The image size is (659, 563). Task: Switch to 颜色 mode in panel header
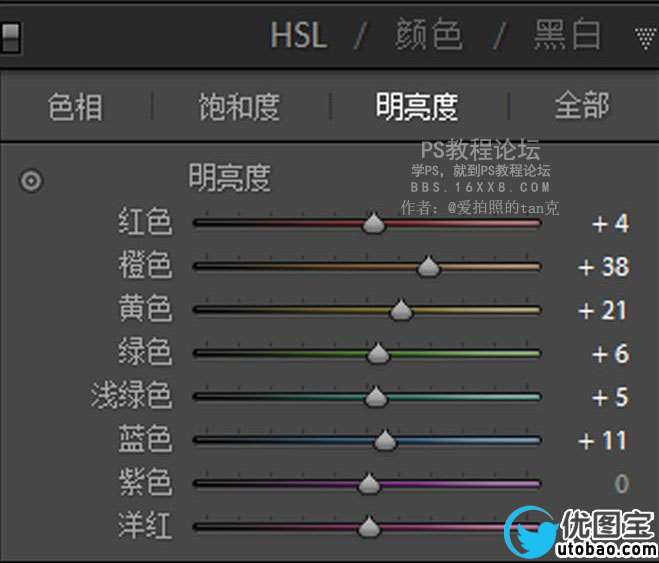click(x=429, y=34)
